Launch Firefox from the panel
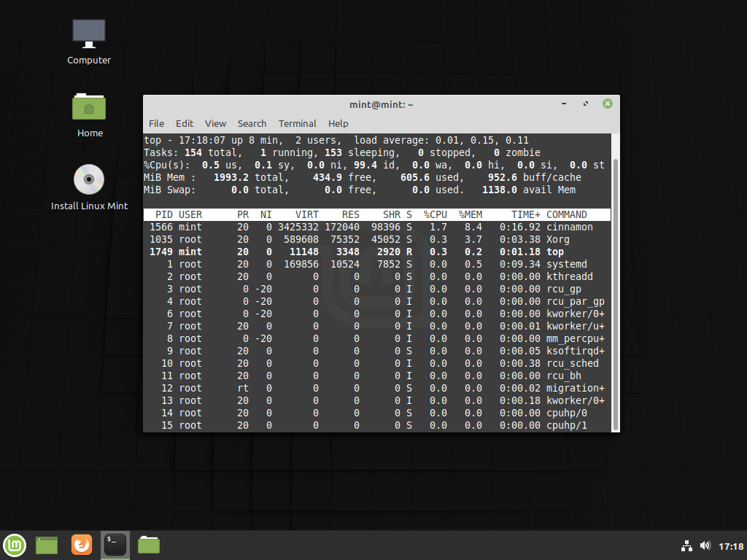The width and height of the screenshot is (747, 560). pyautogui.click(x=82, y=545)
